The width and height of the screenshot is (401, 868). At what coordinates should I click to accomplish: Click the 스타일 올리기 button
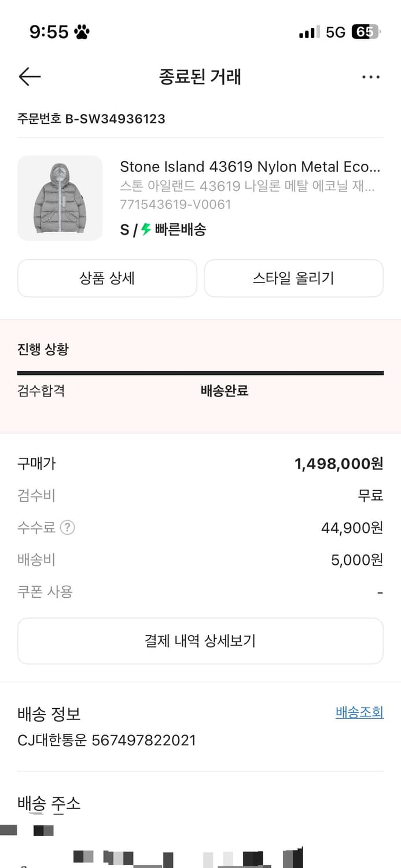point(293,278)
